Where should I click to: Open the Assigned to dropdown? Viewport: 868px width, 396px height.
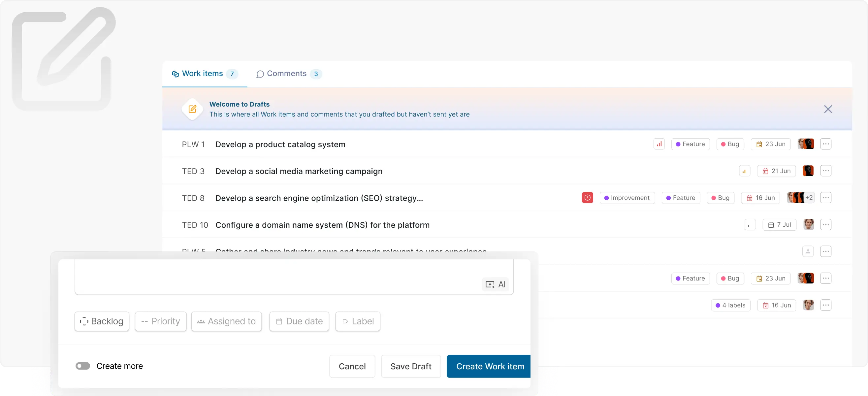226,321
